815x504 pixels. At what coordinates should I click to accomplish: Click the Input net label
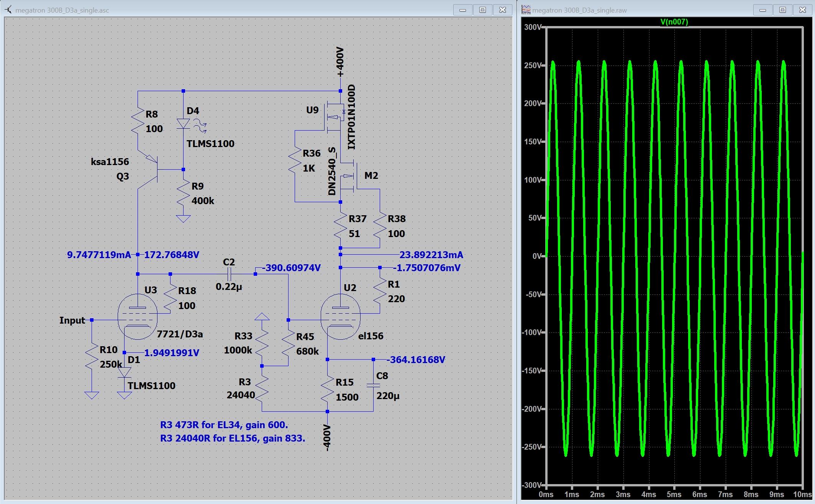coord(72,320)
